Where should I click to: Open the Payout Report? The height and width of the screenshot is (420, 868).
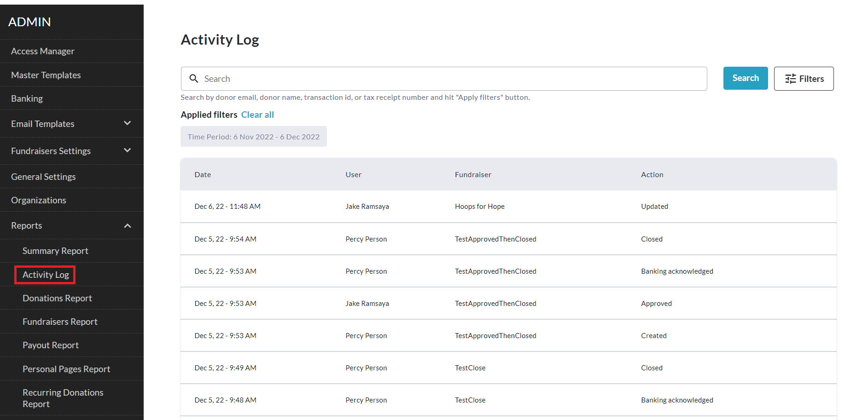pyautogui.click(x=51, y=345)
